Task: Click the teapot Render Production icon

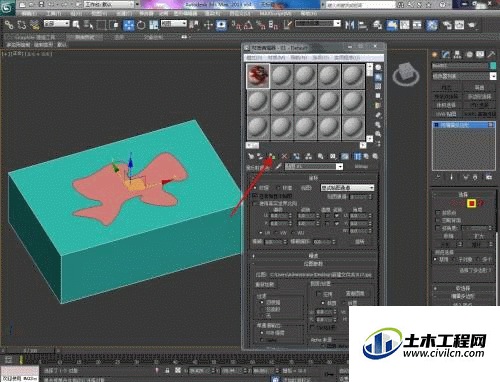Action: tap(472, 25)
